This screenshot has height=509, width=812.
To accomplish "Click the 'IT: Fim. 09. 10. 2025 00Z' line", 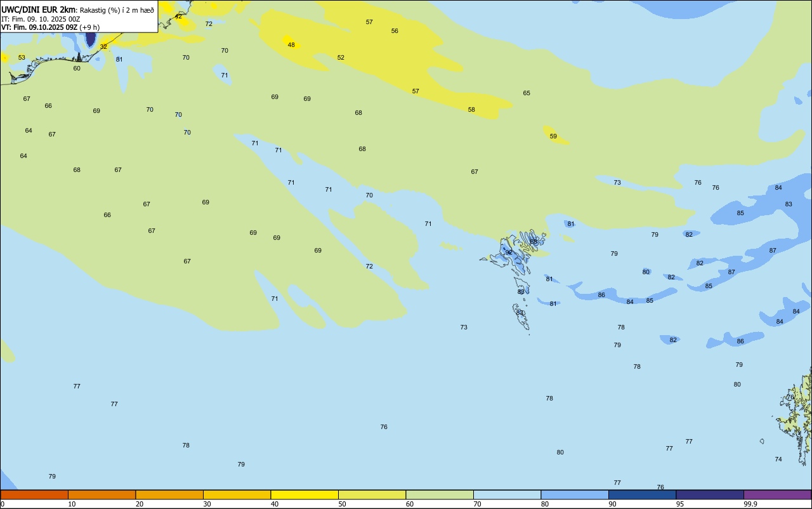I will 41,19.
